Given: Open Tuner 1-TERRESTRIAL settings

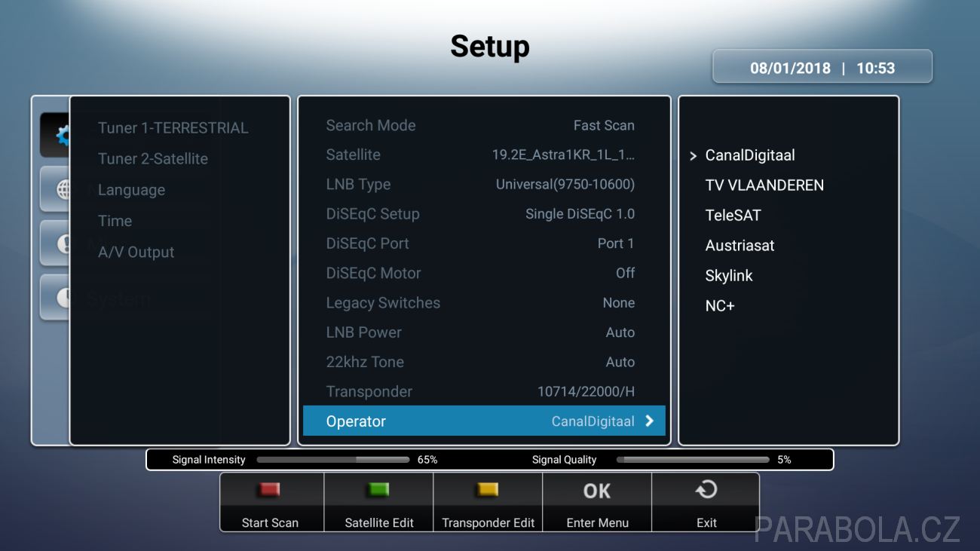Looking at the screenshot, I should pyautogui.click(x=173, y=128).
